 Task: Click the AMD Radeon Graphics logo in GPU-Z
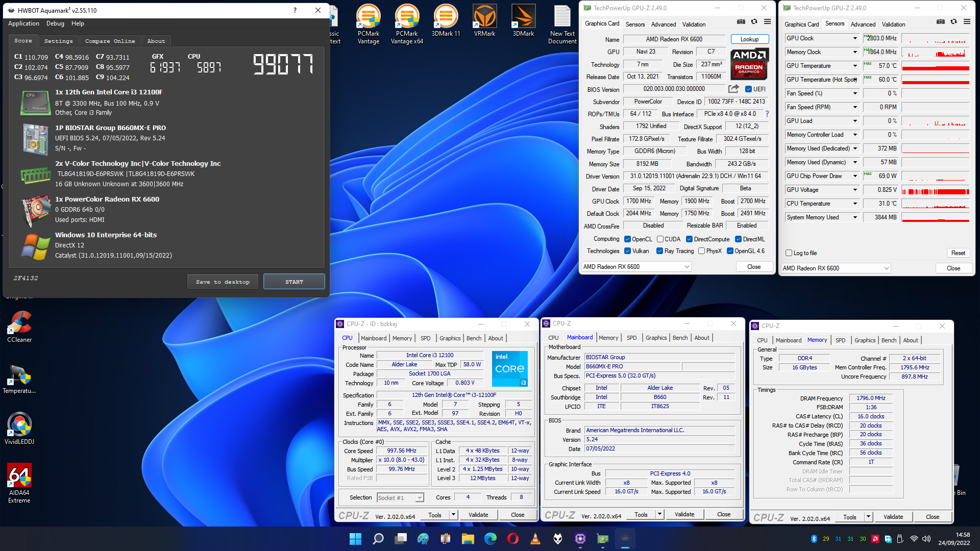749,64
